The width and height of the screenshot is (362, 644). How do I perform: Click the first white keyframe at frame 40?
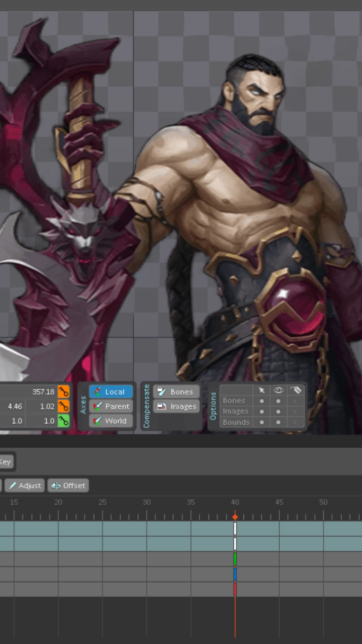pyautogui.click(x=235, y=529)
